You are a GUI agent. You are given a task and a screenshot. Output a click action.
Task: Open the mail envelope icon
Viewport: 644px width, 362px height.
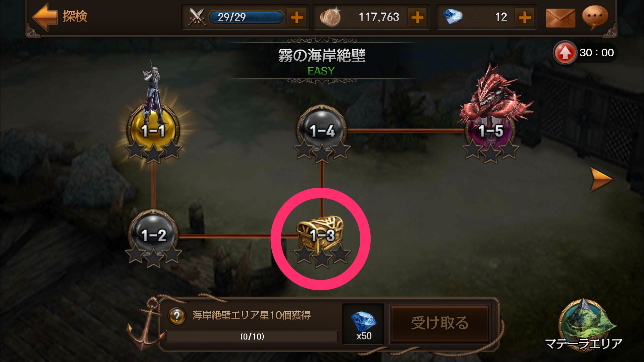point(560,18)
